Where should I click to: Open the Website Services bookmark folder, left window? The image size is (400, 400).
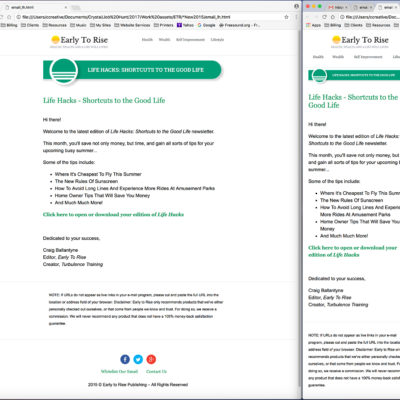click(132, 25)
